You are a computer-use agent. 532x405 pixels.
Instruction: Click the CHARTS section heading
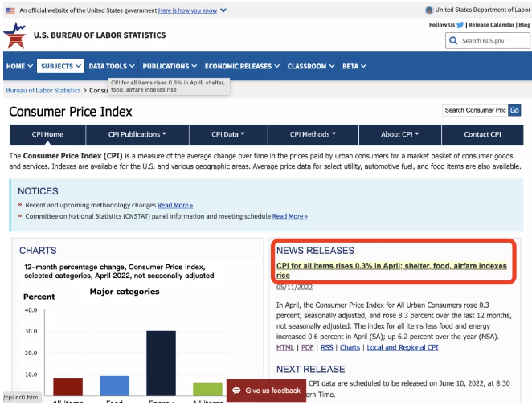click(x=38, y=251)
